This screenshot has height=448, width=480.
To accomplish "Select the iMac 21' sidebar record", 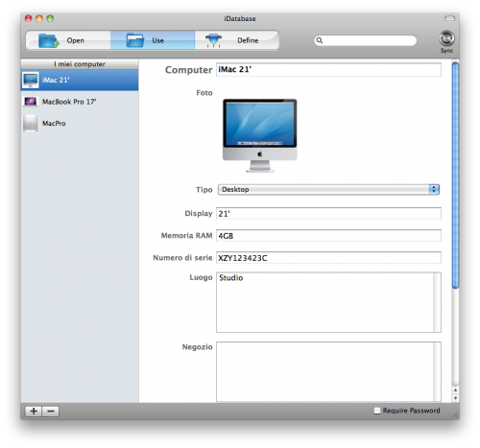I will 80,80.
